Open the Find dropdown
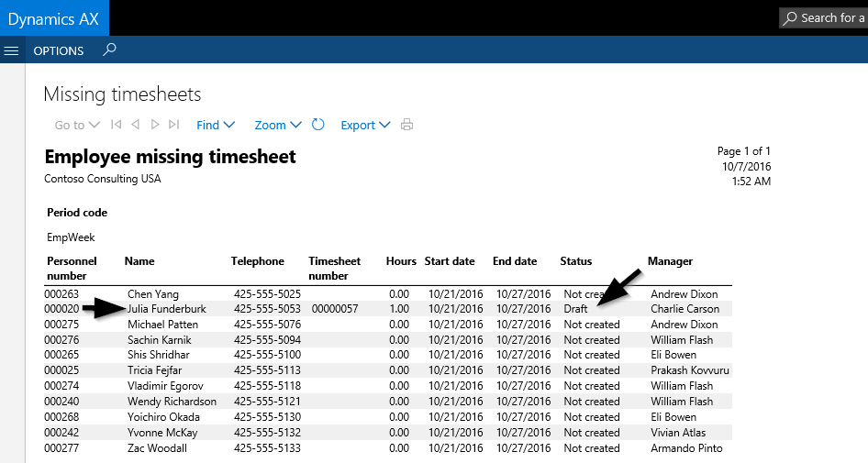Image resolution: width=868 pixels, height=463 pixels. pos(216,125)
